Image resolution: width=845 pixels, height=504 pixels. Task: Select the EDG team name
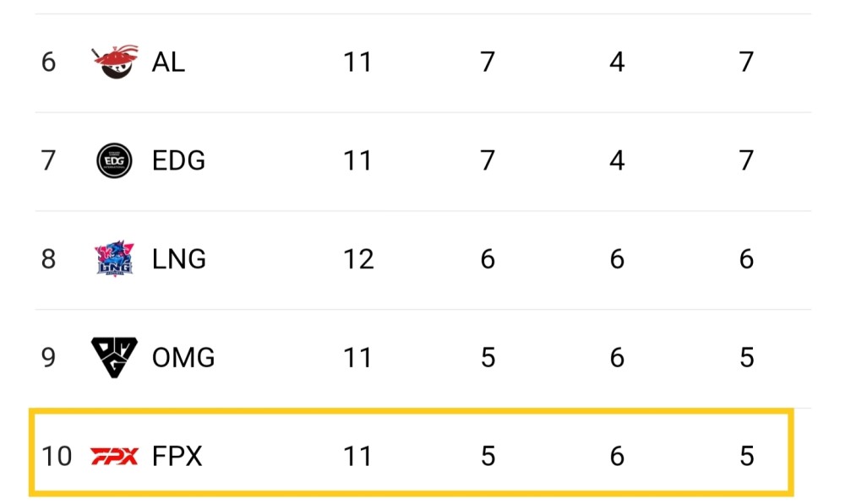(x=178, y=160)
